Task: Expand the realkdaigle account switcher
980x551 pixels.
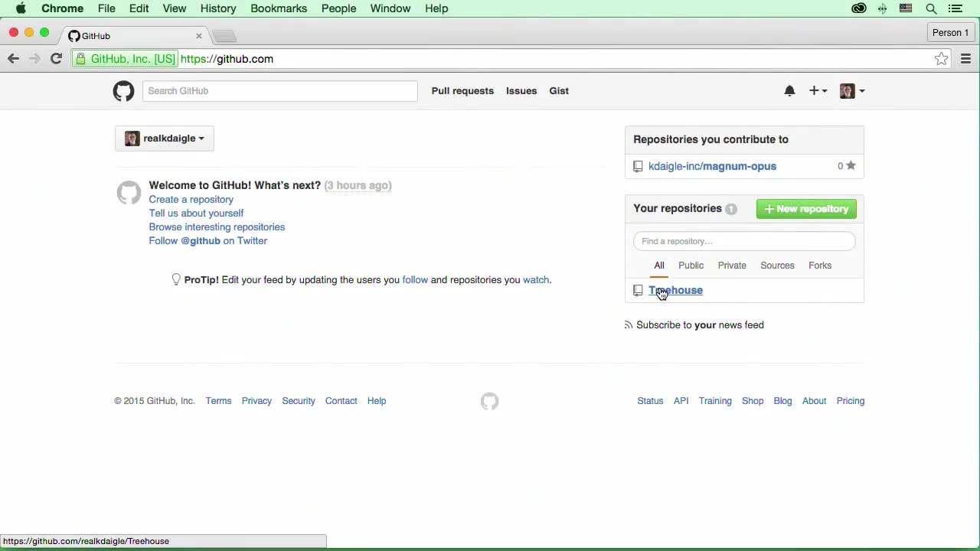Action: (x=165, y=139)
